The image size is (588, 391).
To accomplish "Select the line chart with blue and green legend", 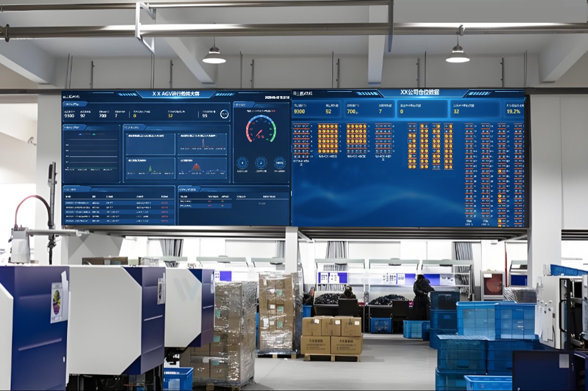I will [91, 154].
